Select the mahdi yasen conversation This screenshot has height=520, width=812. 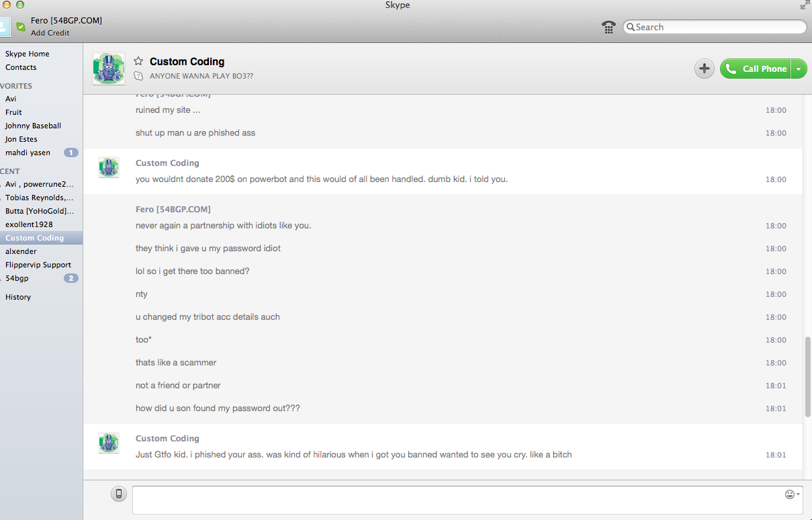pyautogui.click(x=28, y=153)
